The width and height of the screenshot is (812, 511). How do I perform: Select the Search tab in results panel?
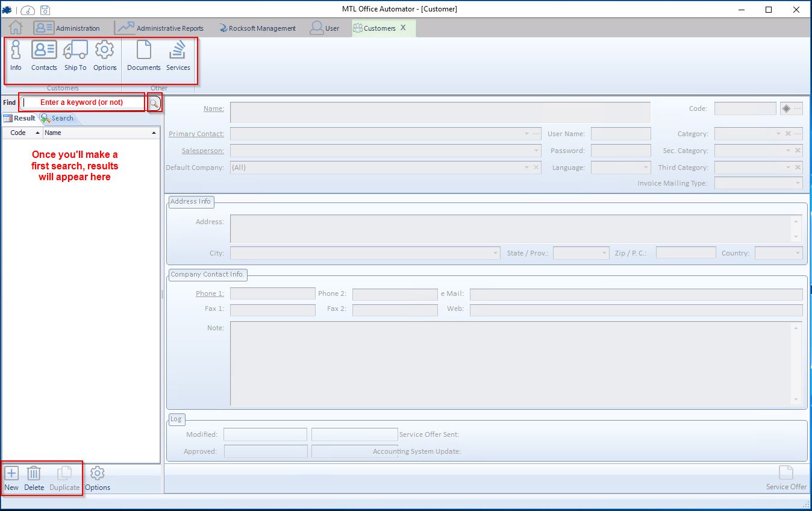coord(58,118)
